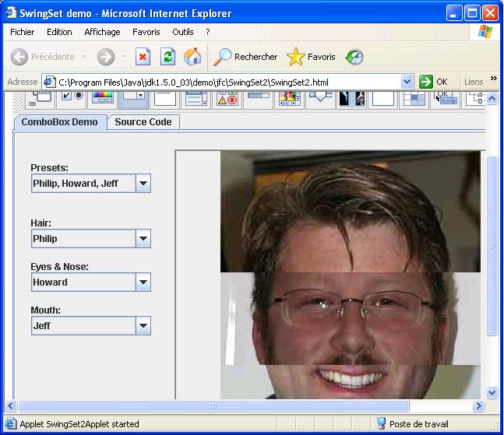Image resolution: width=504 pixels, height=435 pixels.
Task: Click the browser Refresh icon
Action: [167, 57]
